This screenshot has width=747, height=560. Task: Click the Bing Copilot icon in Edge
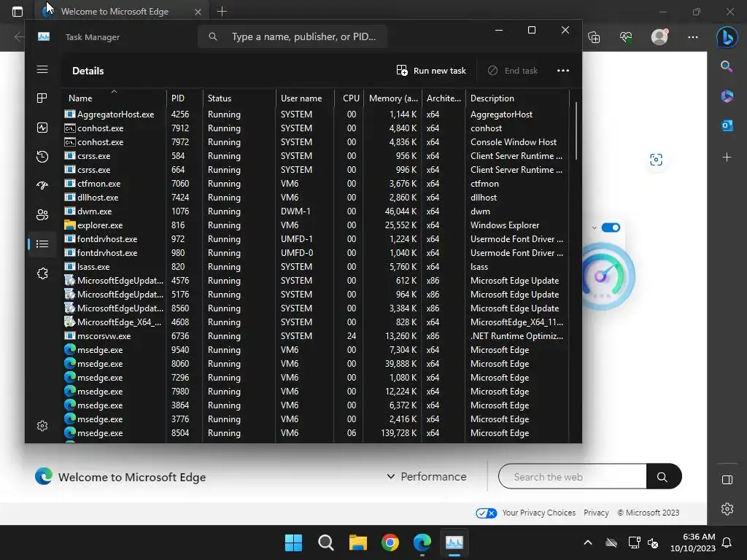(x=727, y=37)
